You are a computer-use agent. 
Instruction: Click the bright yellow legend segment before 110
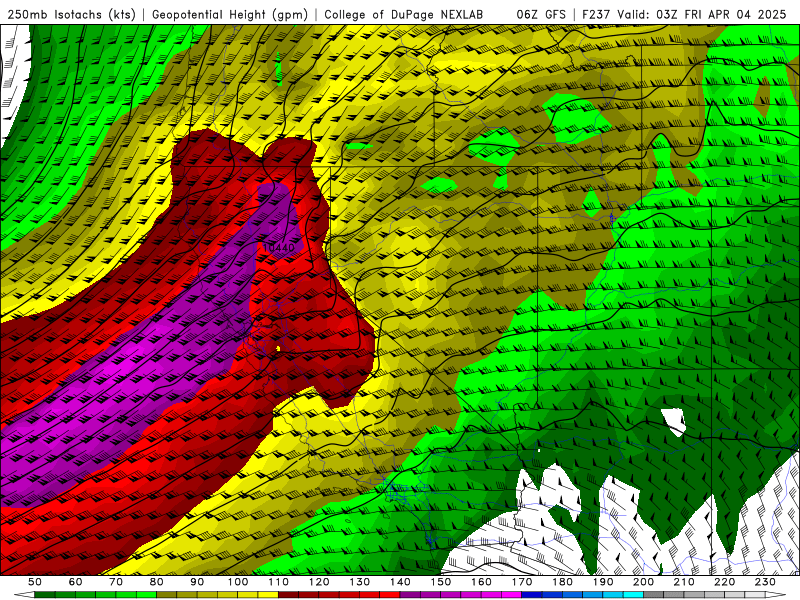[268, 595]
